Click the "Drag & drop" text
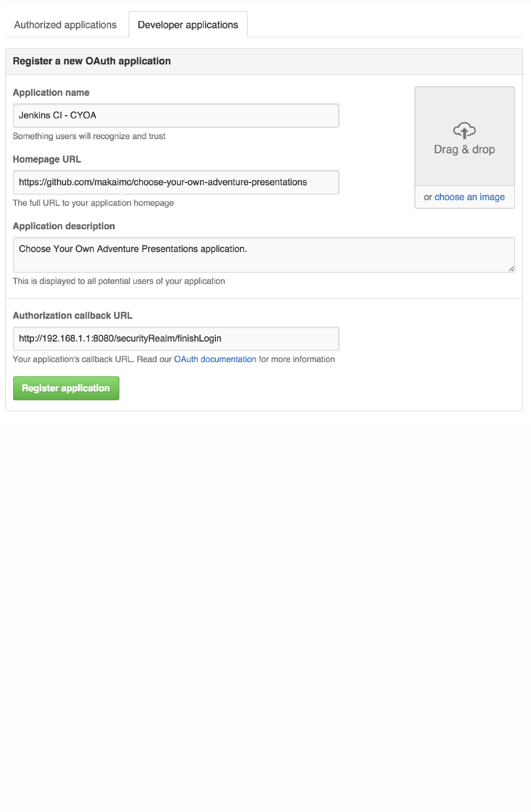Viewport: 531px width, 812px height. click(x=464, y=149)
